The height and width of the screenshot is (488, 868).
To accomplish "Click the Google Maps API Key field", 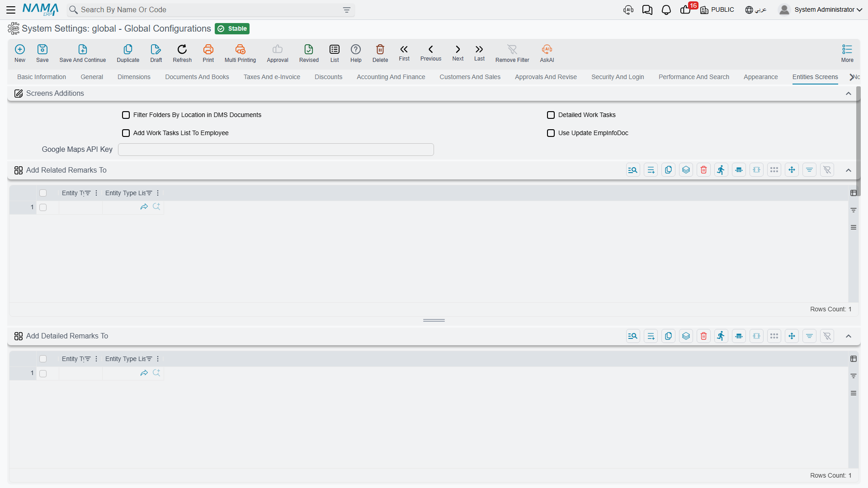I will coord(276,150).
